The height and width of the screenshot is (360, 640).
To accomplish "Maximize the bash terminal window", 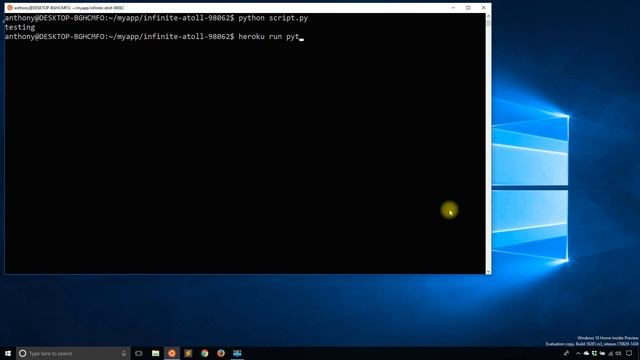I will point(468,7).
